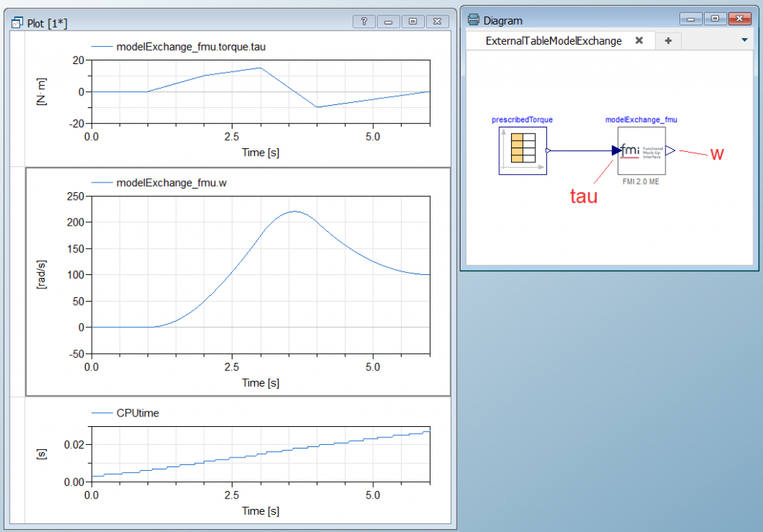Click the Diagram window title text

click(503, 20)
